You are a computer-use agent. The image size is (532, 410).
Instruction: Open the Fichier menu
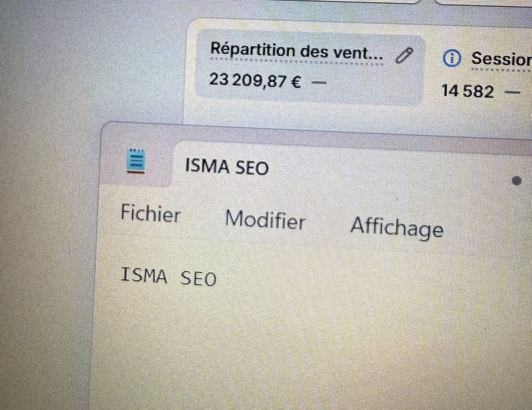[x=151, y=214]
